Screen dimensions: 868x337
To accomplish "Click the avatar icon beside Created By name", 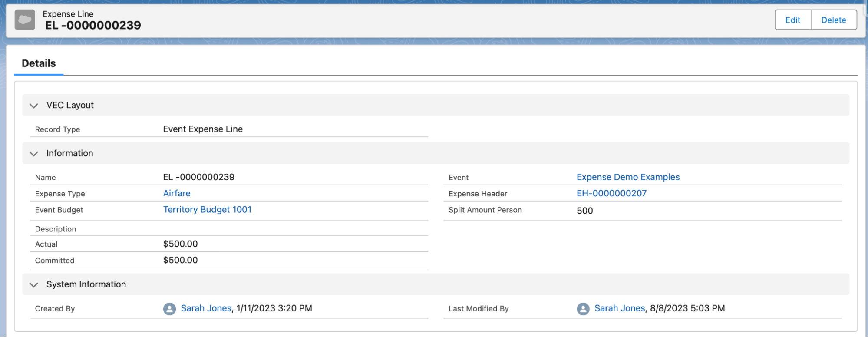I will 169,309.
